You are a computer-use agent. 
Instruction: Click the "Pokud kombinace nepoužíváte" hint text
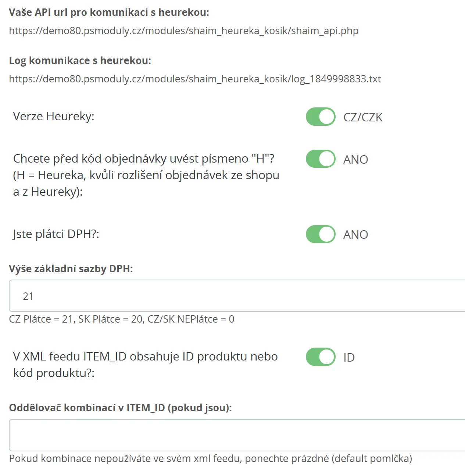coord(210,459)
